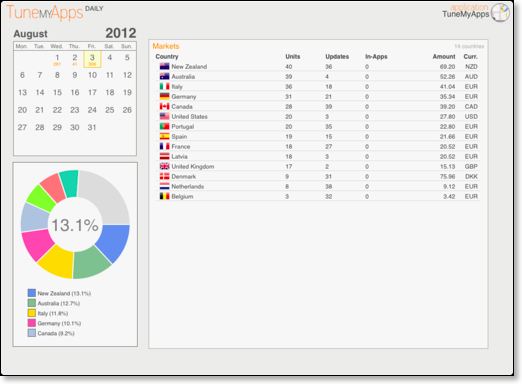This screenshot has height=384, width=522.
Task: Click the DKK currency cell
Action: point(471,176)
